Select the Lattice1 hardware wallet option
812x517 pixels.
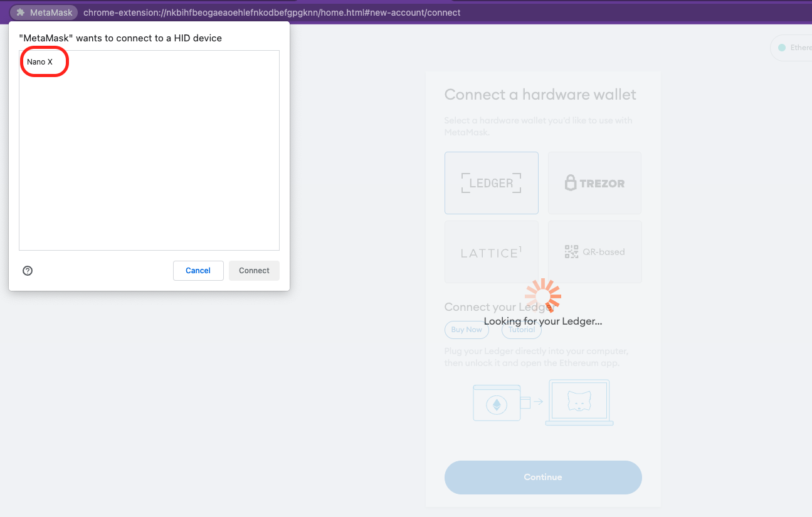point(492,252)
